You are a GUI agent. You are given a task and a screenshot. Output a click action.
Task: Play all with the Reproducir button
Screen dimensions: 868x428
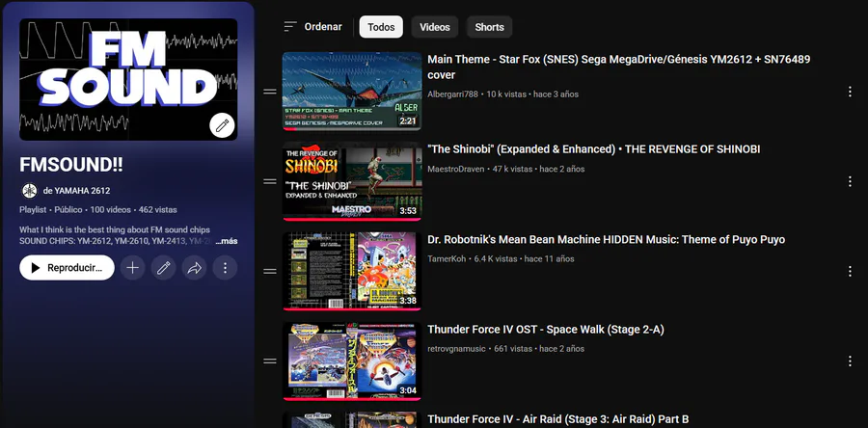[x=67, y=268]
